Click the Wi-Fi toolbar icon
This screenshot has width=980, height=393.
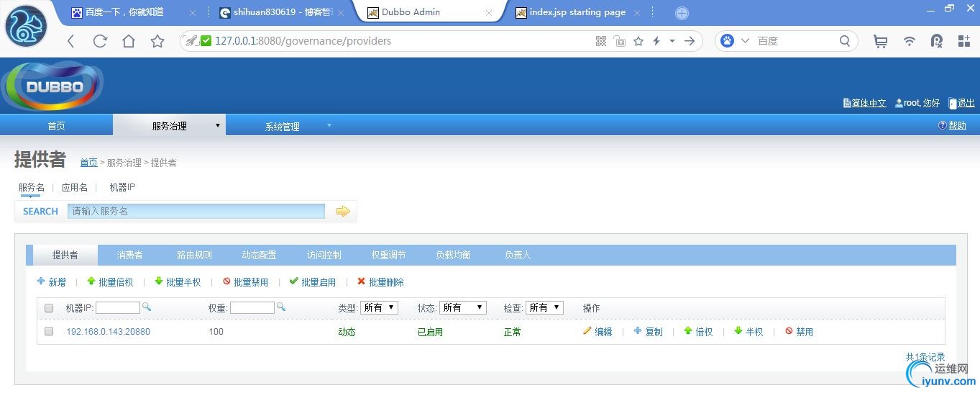pyautogui.click(x=910, y=41)
